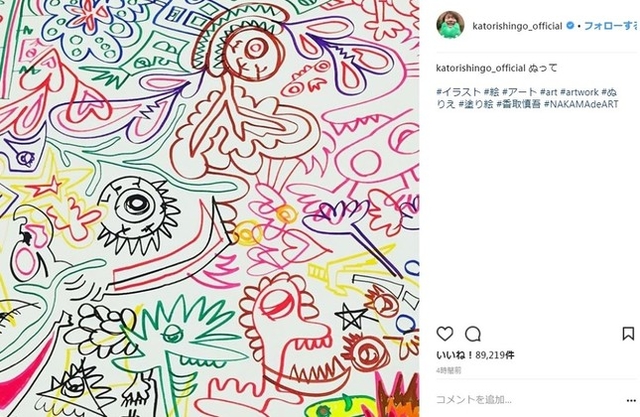Open the #アート hashtag
This screenshot has height=417, width=640.
tap(519, 92)
